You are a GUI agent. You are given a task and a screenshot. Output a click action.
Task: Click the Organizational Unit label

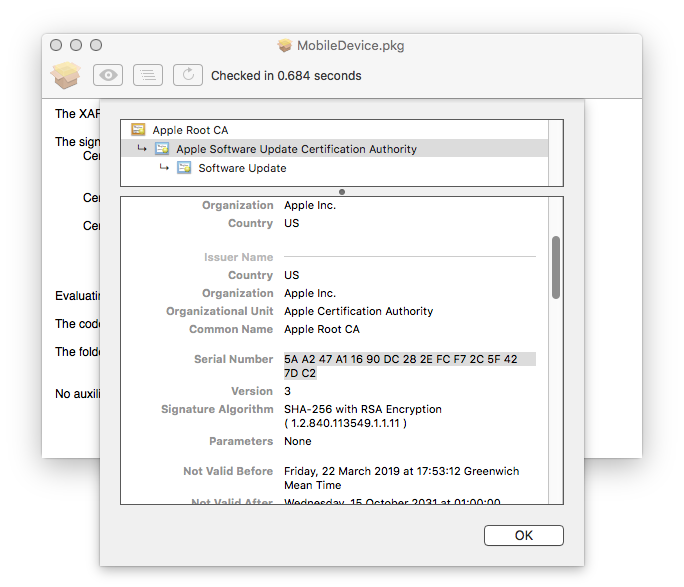point(219,311)
